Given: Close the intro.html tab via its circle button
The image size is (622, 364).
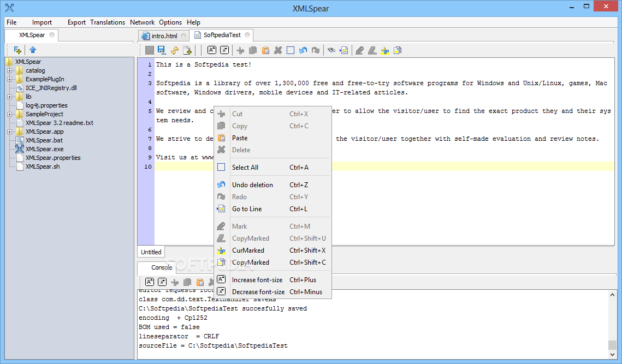Looking at the screenshot, I should 183,35.
